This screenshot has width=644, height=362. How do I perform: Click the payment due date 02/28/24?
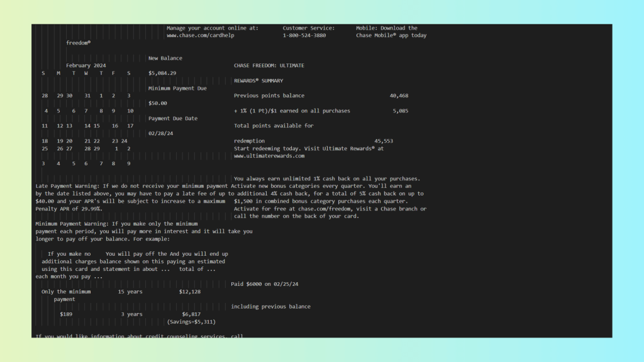pos(161,133)
